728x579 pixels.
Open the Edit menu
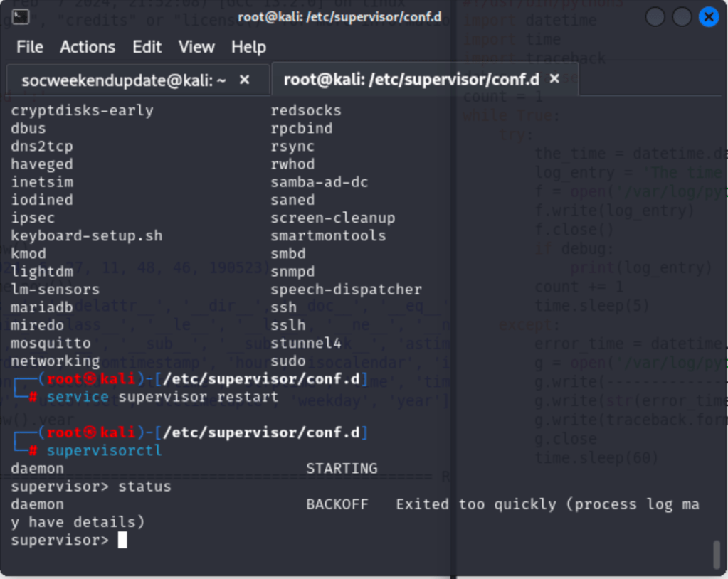pos(147,47)
